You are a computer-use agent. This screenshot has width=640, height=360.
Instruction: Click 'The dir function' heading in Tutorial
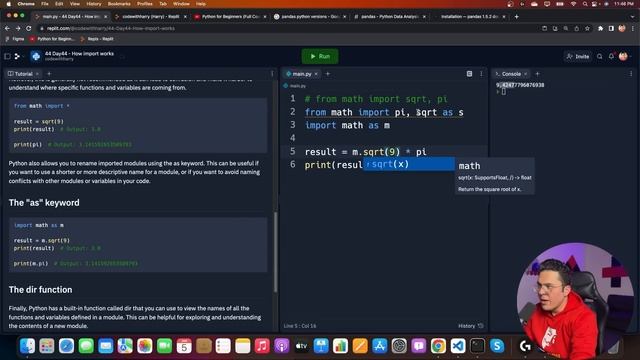[x=40, y=289]
